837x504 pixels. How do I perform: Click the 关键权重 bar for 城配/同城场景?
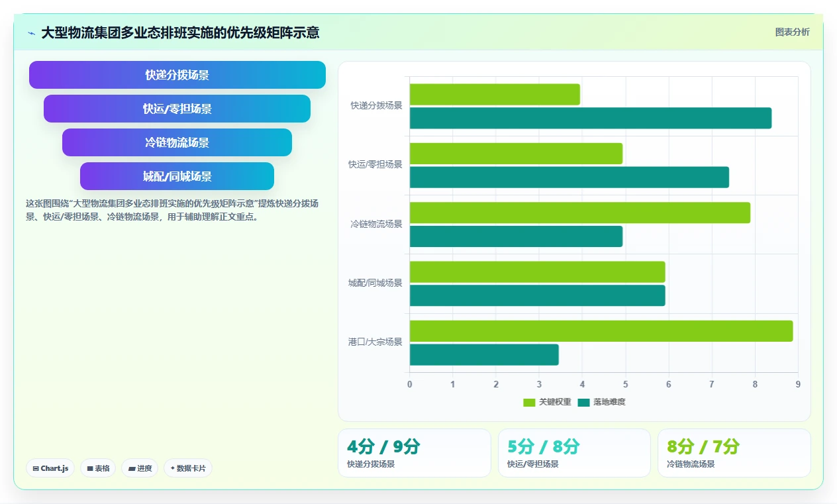point(538,272)
